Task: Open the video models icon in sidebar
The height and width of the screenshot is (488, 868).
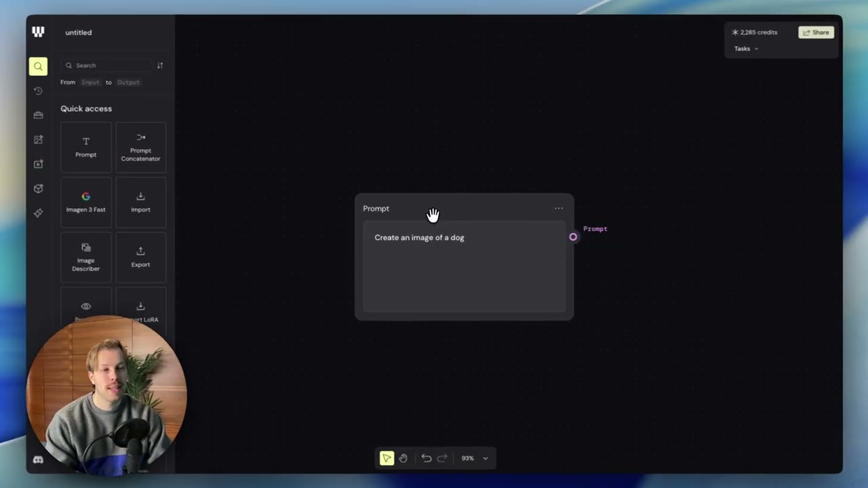Action: click(38, 164)
